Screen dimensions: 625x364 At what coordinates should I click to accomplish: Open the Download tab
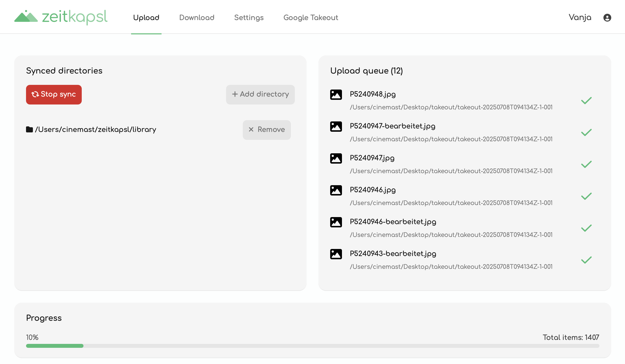(197, 18)
